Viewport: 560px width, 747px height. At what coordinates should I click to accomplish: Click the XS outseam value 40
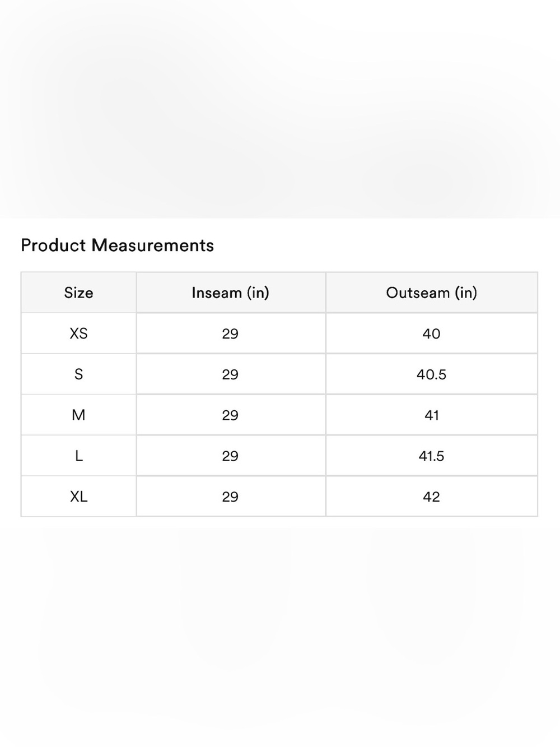click(x=432, y=333)
